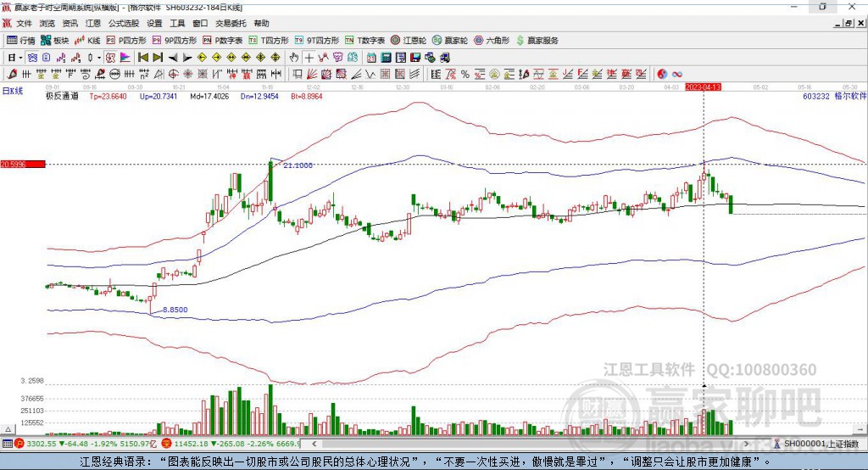Open the 窗口 menu
Viewport: 868px width, 470px height.
coord(200,23)
